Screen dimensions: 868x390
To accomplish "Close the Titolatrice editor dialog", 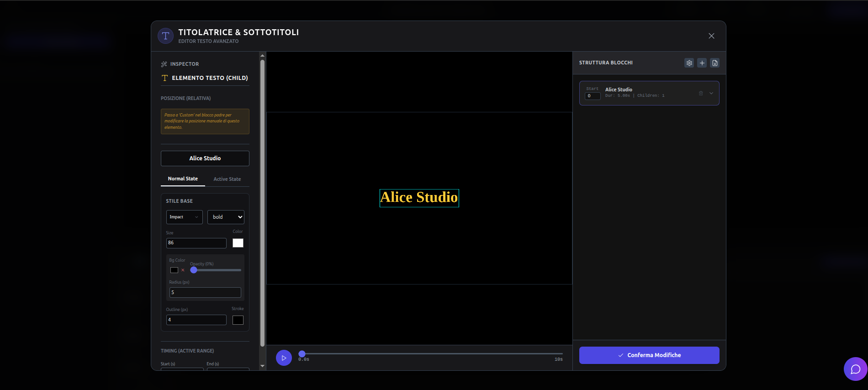I will 711,36.
